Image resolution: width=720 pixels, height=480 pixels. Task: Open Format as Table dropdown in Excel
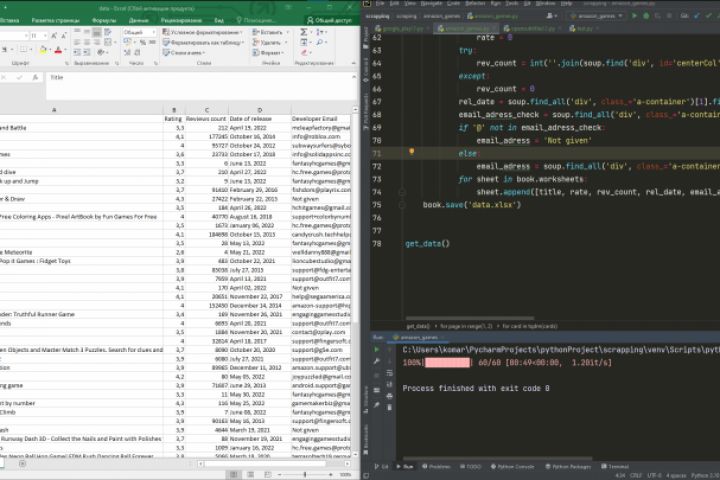pyautogui.click(x=204, y=42)
